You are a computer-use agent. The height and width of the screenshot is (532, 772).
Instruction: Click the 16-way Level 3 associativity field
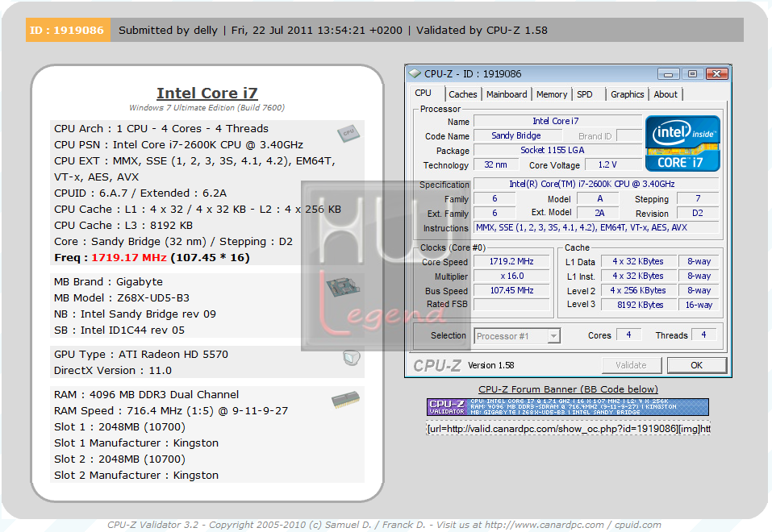[699, 305]
